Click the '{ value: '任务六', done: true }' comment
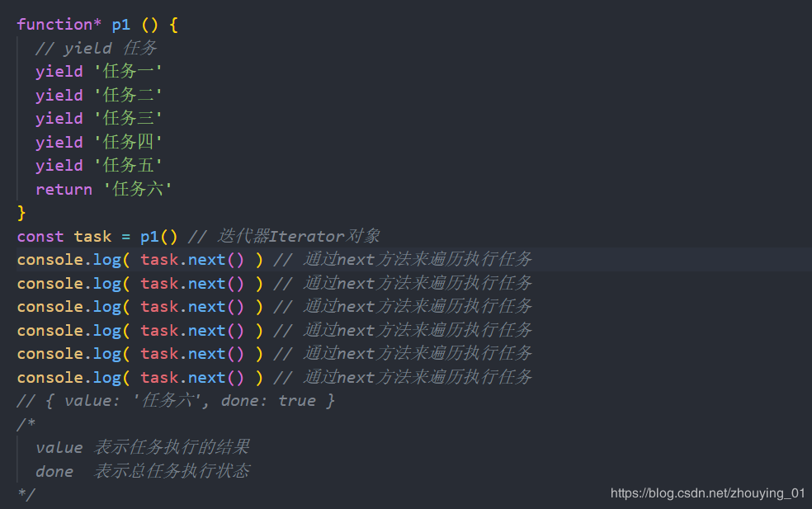The height and width of the screenshot is (509, 812). [176, 401]
